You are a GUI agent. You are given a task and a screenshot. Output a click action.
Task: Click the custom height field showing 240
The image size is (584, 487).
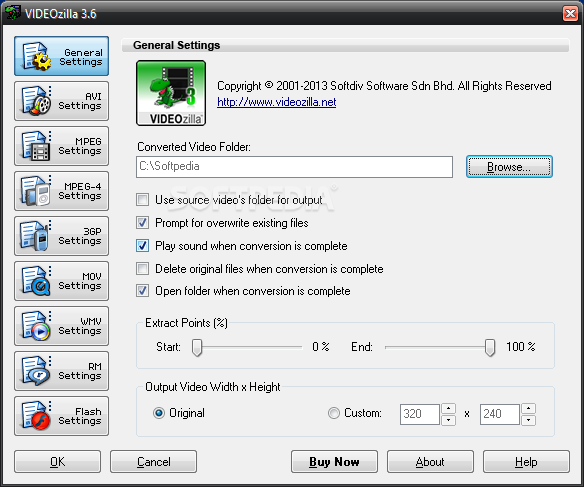coord(499,414)
